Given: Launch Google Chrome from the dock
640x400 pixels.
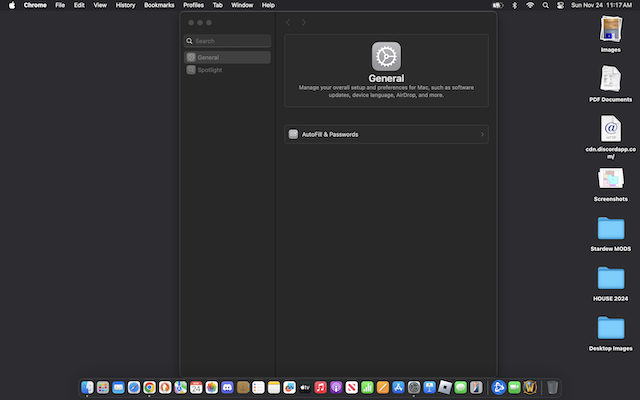Looking at the screenshot, I should click(149, 387).
